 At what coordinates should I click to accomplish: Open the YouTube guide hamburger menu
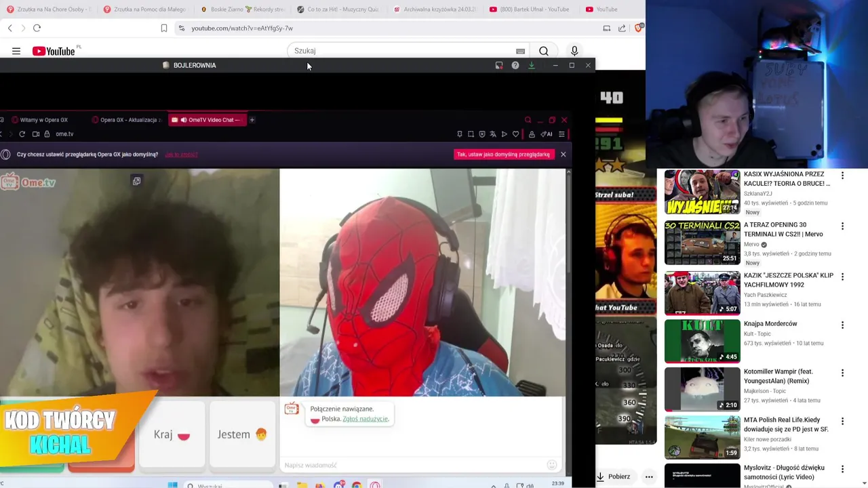[x=16, y=51]
